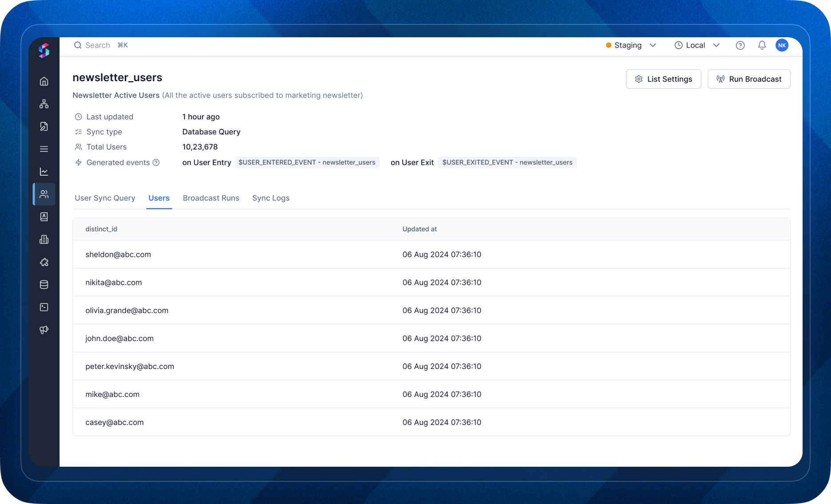This screenshot has width=831, height=504.
Task: Open the NK profile avatar
Action: pos(782,45)
